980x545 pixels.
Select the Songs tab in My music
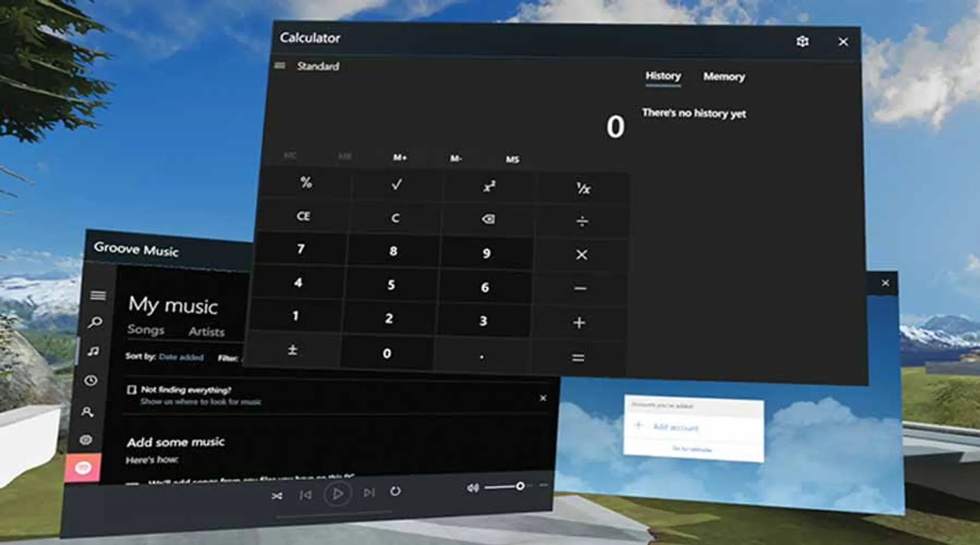click(x=145, y=329)
